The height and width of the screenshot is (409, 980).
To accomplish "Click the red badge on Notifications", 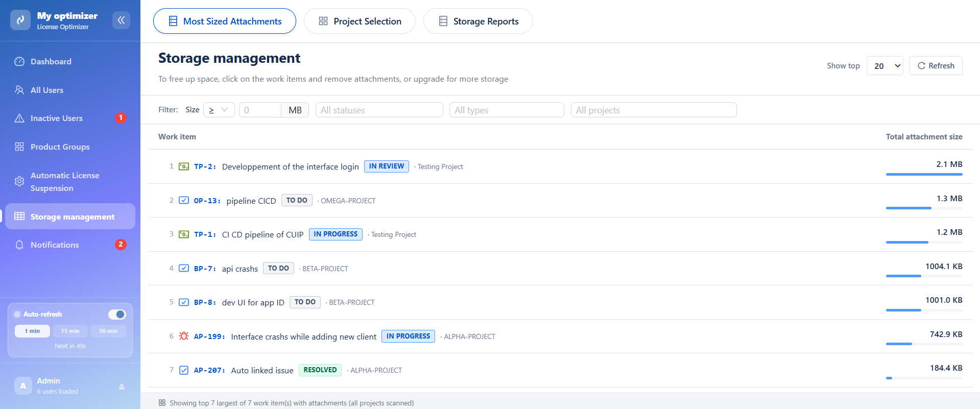I will coord(121,245).
